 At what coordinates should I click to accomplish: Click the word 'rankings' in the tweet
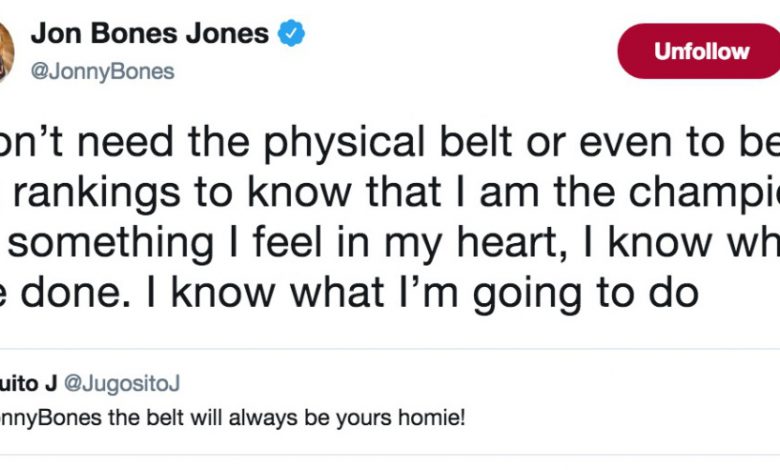97,192
